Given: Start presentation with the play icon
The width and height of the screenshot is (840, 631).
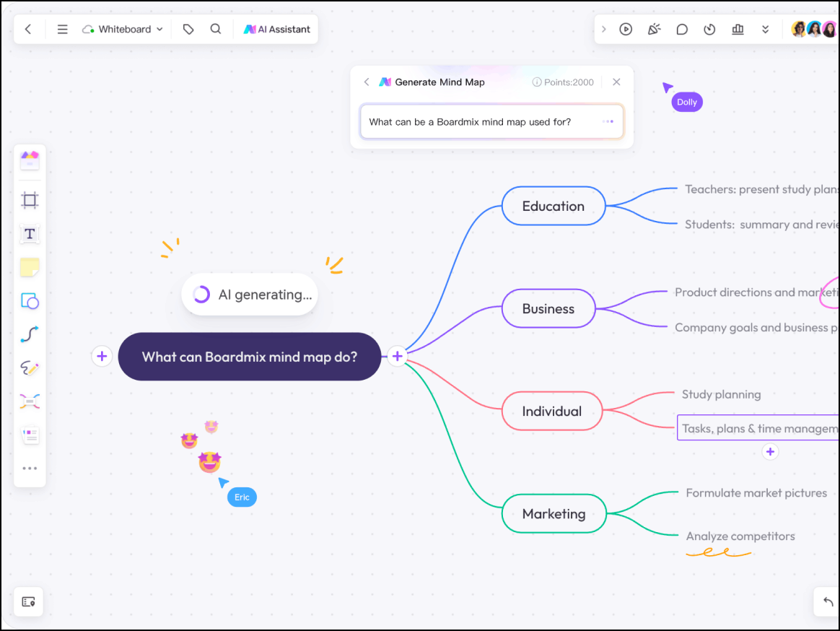Looking at the screenshot, I should click(626, 29).
